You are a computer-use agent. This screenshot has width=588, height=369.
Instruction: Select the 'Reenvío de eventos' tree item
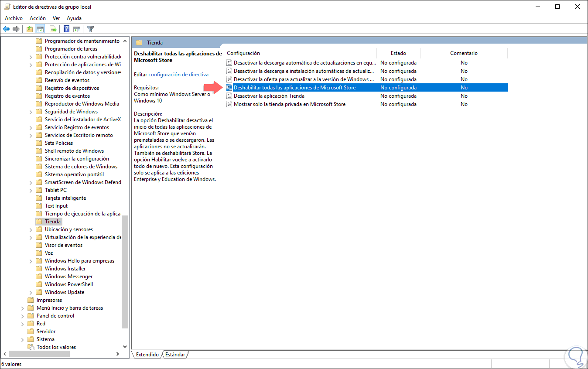pos(67,80)
